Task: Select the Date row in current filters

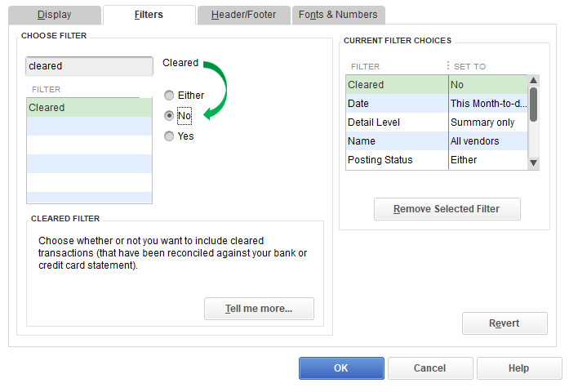Action: pyautogui.click(x=396, y=104)
